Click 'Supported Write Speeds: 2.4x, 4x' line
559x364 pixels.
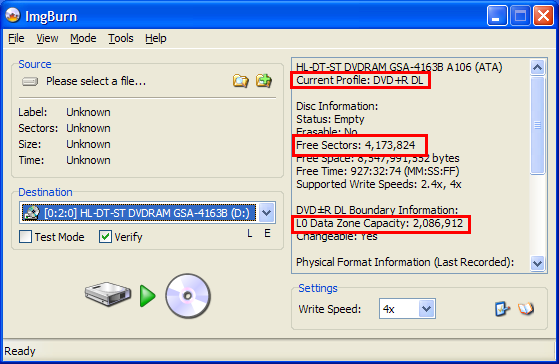(379, 184)
